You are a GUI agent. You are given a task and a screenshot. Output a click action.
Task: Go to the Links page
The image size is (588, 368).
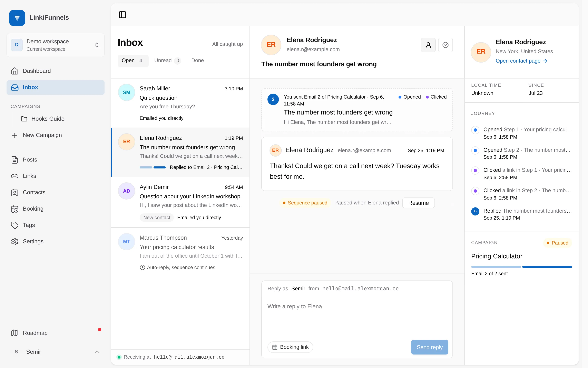(x=55, y=176)
